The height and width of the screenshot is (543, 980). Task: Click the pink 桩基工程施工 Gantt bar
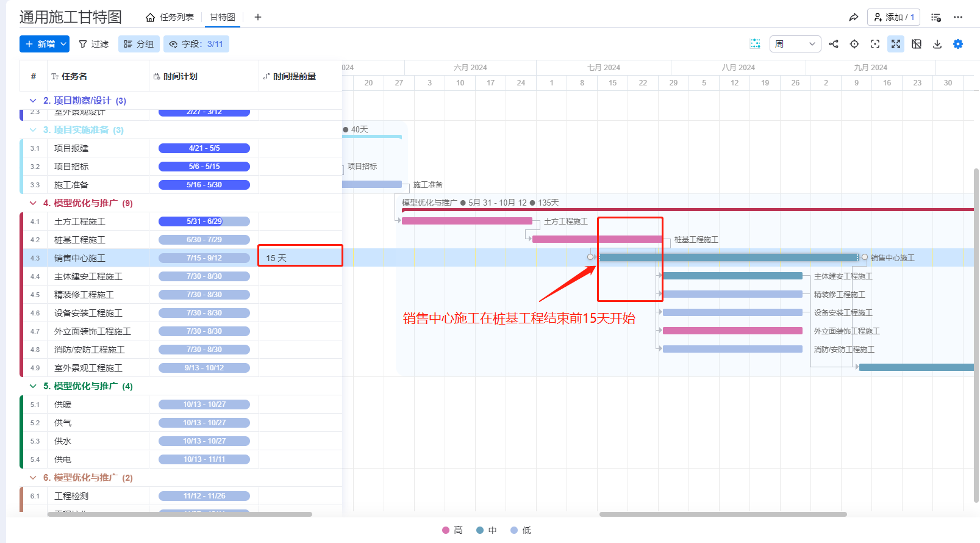(x=598, y=239)
